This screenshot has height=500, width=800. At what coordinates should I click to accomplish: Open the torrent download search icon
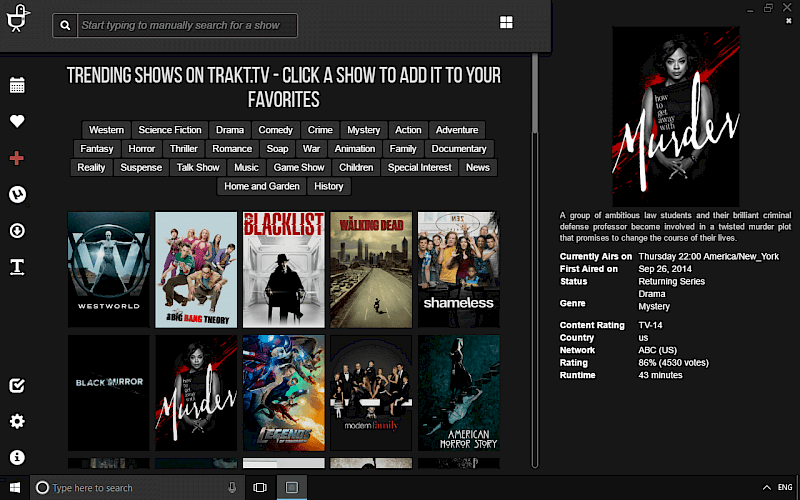pos(17,231)
